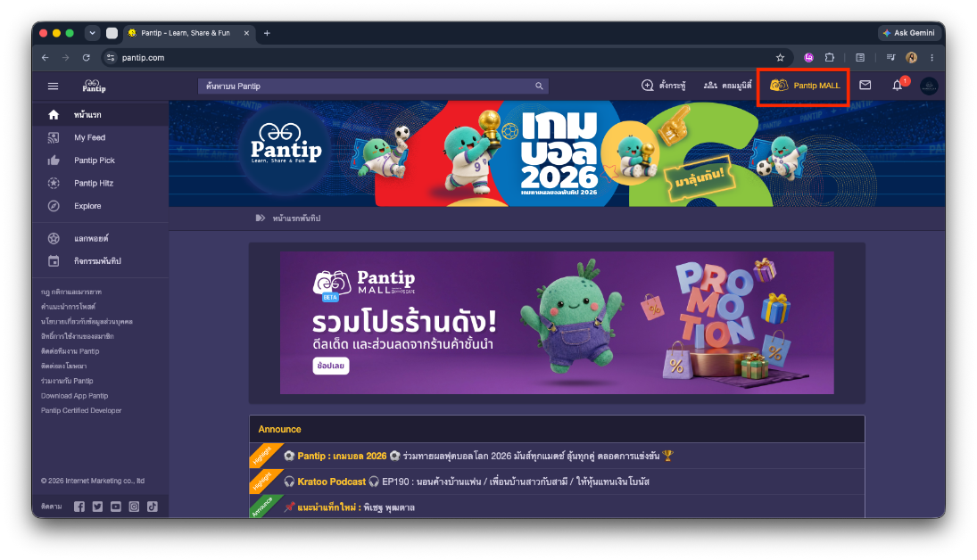Open the Extensions puzzle icon
Screen dimensions: 977x560
click(x=829, y=57)
